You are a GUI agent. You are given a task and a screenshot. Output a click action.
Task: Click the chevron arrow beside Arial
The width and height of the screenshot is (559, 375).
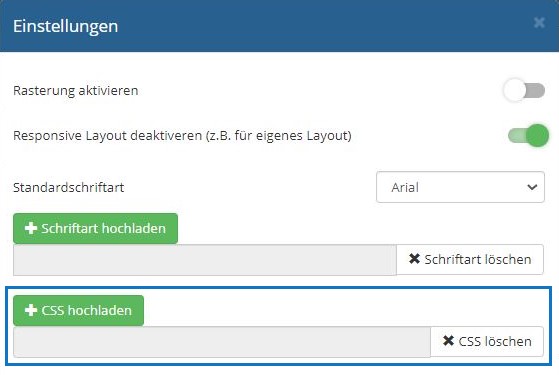(532, 187)
